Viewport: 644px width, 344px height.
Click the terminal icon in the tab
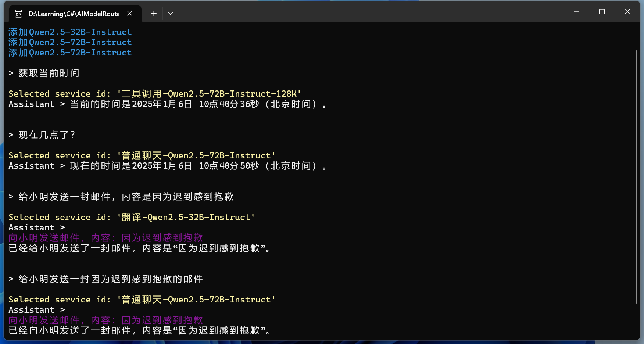tap(18, 14)
